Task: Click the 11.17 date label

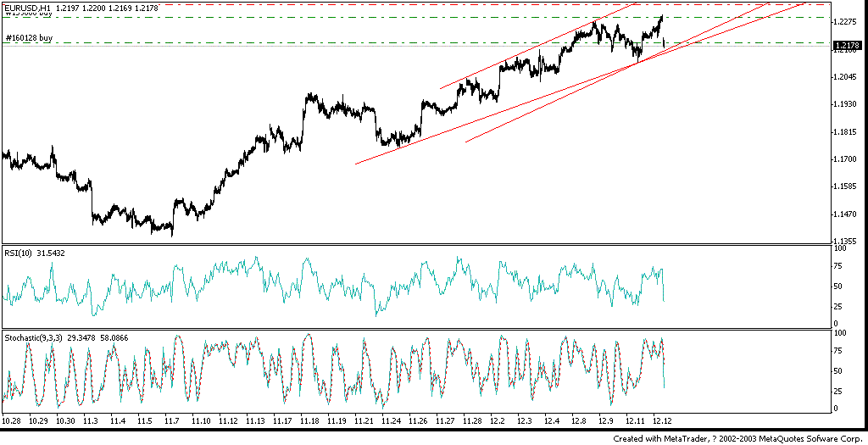Action: [x=281, y=421]
